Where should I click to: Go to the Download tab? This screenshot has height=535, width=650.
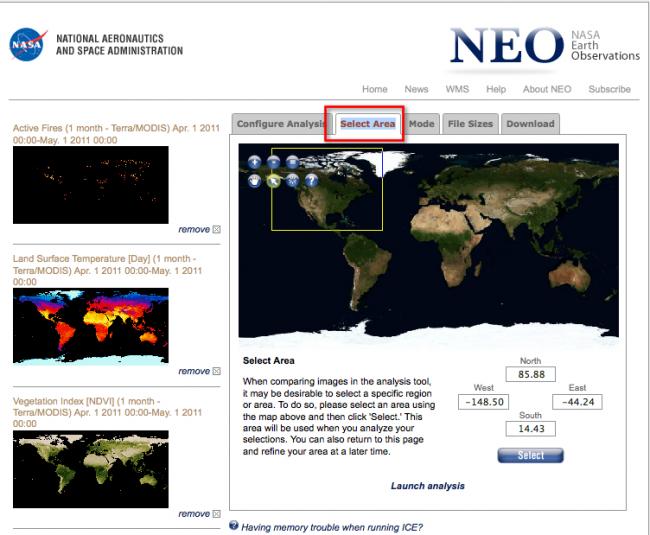click(529, 124)
